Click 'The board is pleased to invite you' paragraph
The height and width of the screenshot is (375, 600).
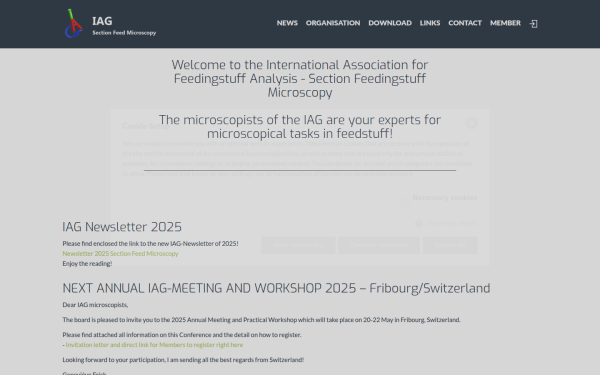tap(261, 320)
